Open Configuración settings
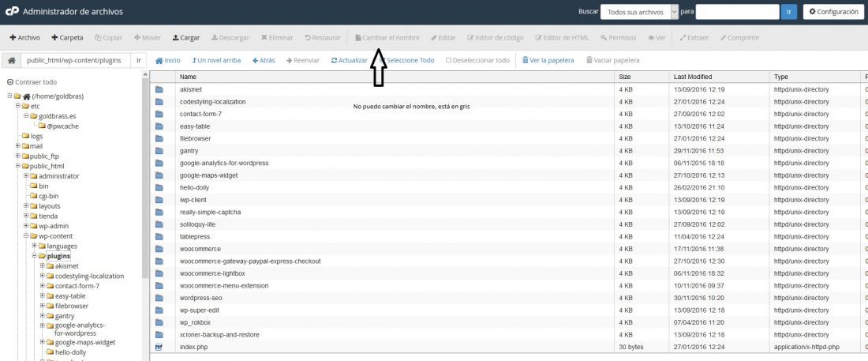The image size is (868, 361). pos(834,12)
